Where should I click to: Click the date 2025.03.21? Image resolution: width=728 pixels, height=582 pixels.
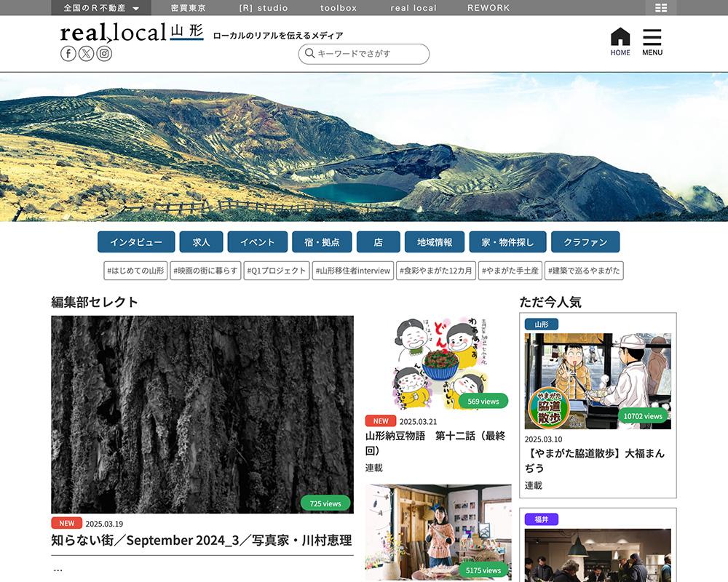point(419,421)
